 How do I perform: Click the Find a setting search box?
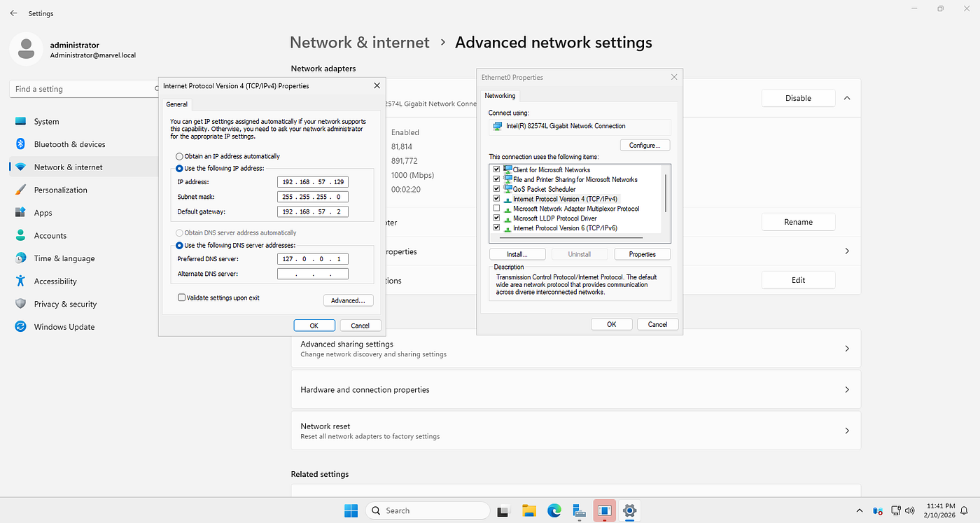pos(84,89)
